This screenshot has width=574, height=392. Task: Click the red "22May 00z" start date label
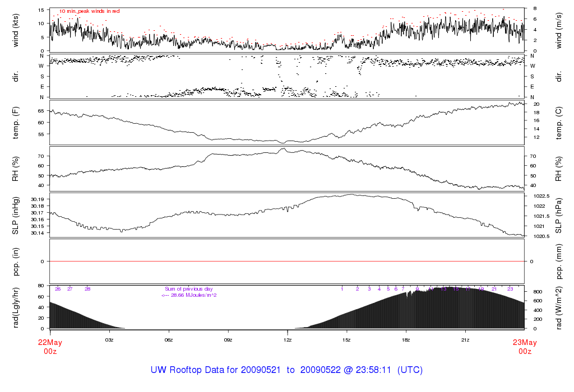(50, 347)
